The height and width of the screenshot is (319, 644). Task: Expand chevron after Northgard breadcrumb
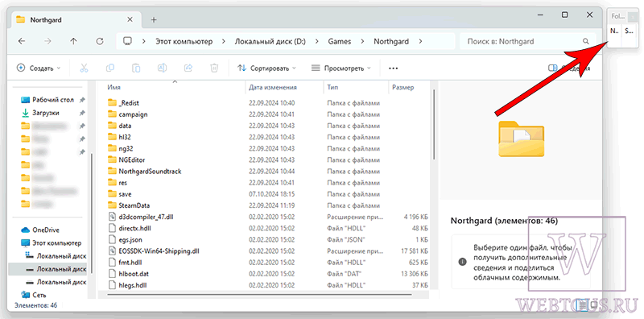pos(419,41)
